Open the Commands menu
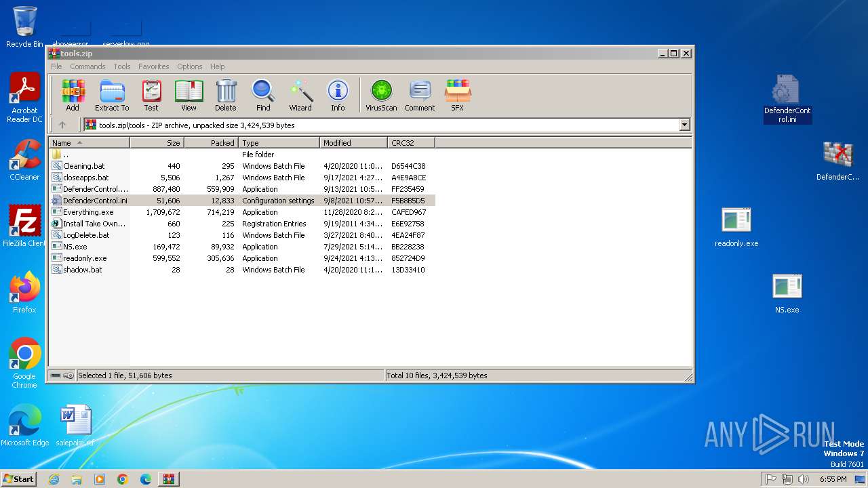Image resolution: width=868 pixels, height=488 pixels. point(87,66)
